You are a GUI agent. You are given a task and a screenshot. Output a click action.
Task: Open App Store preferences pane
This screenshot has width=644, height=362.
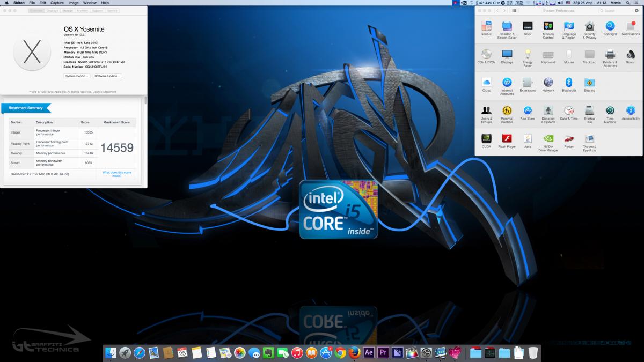(528, 113)
